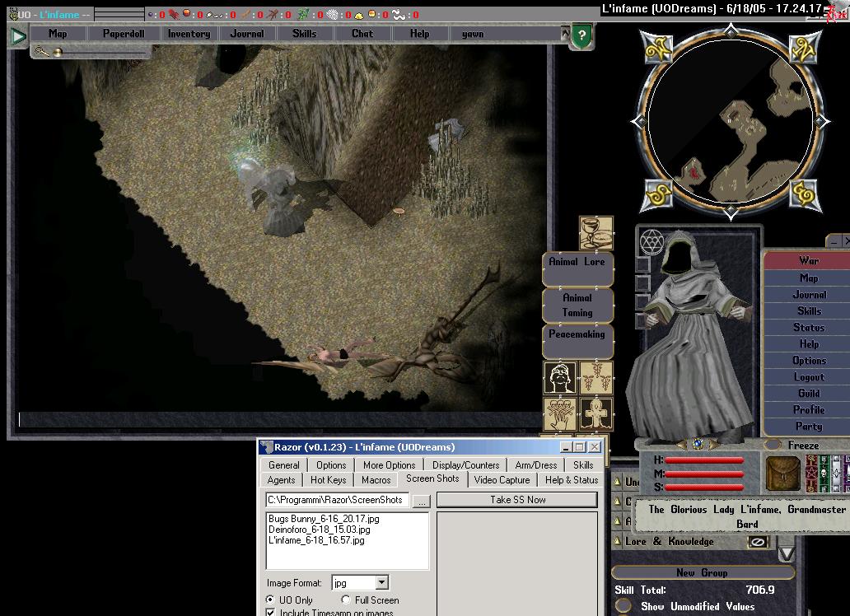Click Logout on the paperdoll menu

(x=809, y=377)
